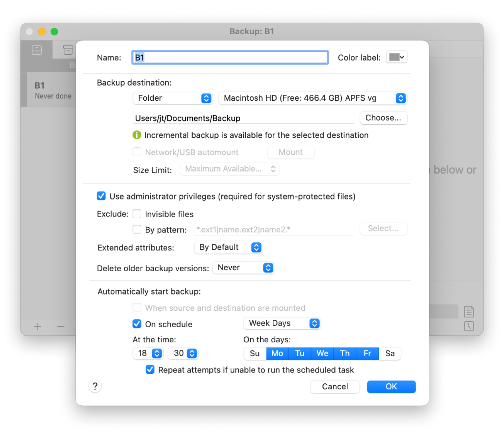Toggle Repeat attempts if unable checkbox
The image size is (504, 436).
pyautogui.click(x=150, y=369)
